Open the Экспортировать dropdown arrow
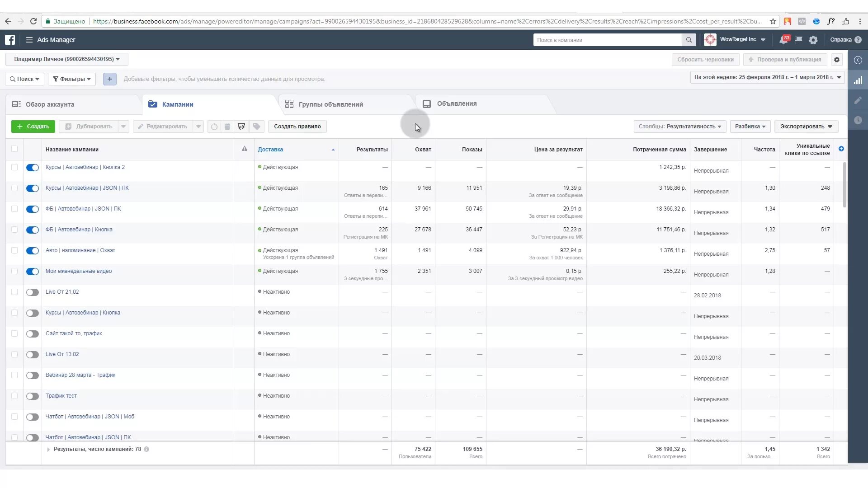The height and width of the screenshot is (488, 868). click(830, 127)
